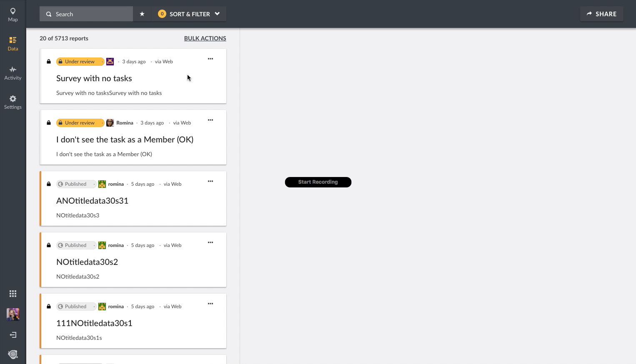Click the lock icon on ANOtitledata30s31
The image size is (636, 364).
click(49, 184)
